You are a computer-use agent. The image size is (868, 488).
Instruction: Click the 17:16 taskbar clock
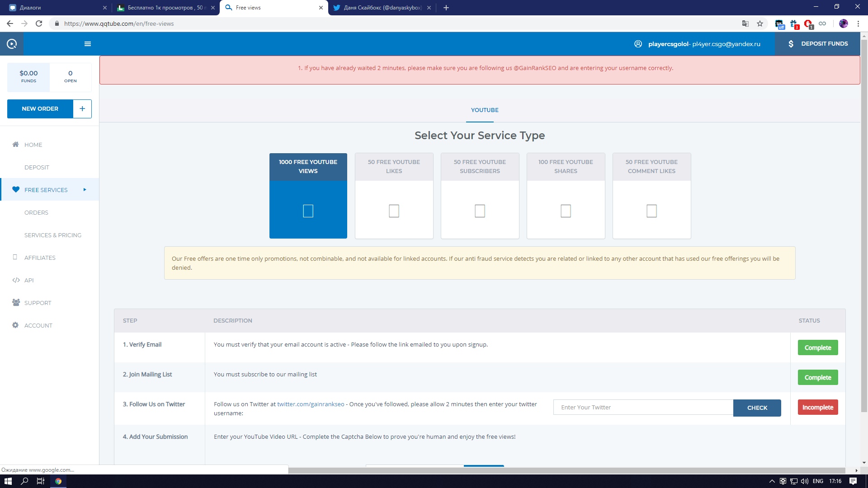click(835, 481)
